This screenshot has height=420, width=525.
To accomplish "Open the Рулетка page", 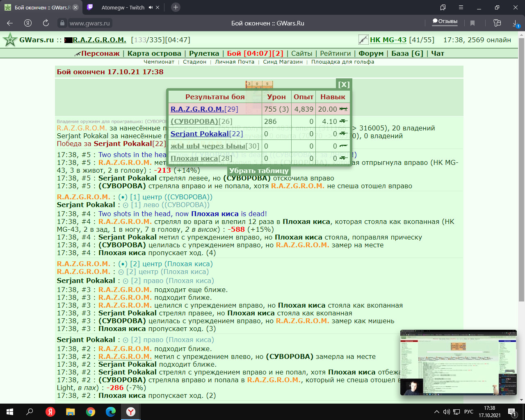I will click(204, 53).
